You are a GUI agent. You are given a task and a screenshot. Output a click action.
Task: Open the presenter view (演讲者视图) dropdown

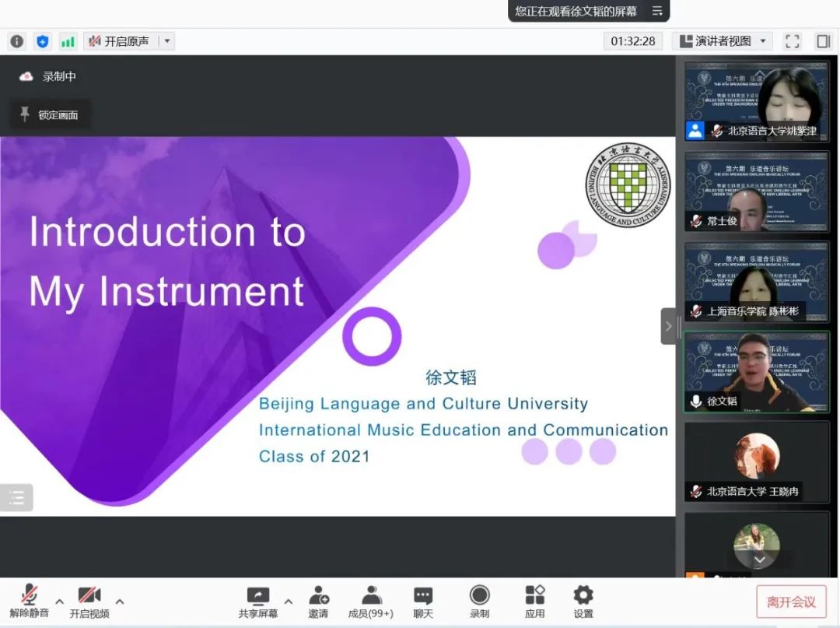722,41
